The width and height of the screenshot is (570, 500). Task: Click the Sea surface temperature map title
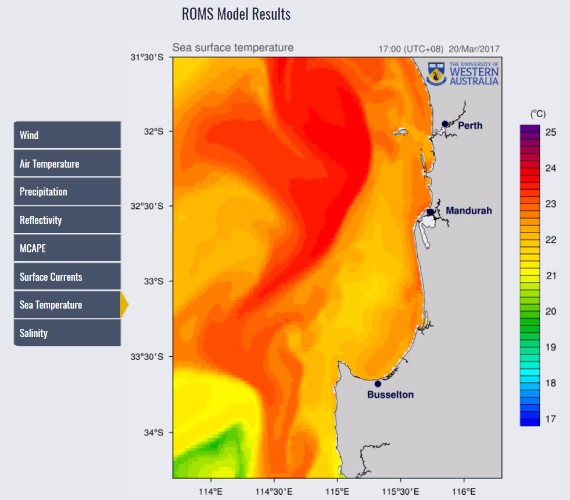233,48
